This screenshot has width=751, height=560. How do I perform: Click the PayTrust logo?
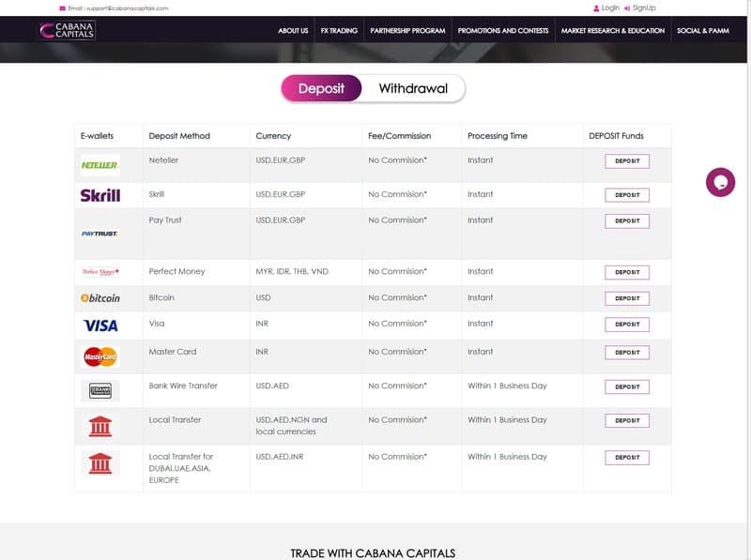tap(100, 234)
